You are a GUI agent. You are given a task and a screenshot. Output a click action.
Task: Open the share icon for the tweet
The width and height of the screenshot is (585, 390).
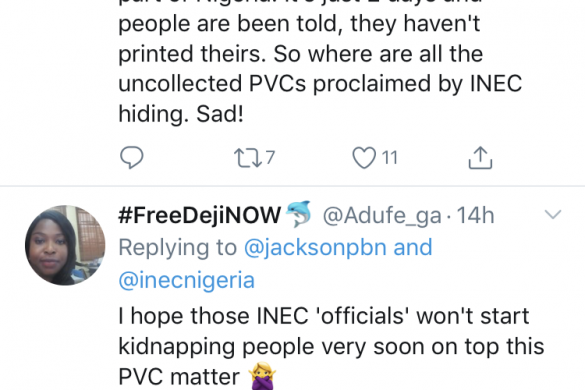[x=480, y=158]
